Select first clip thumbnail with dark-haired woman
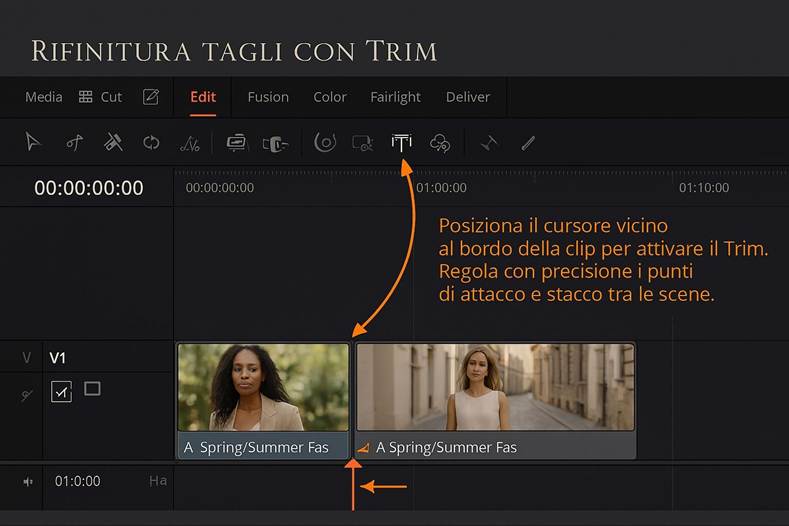Screen dimensions: 789x526 (x=263, y=387)
